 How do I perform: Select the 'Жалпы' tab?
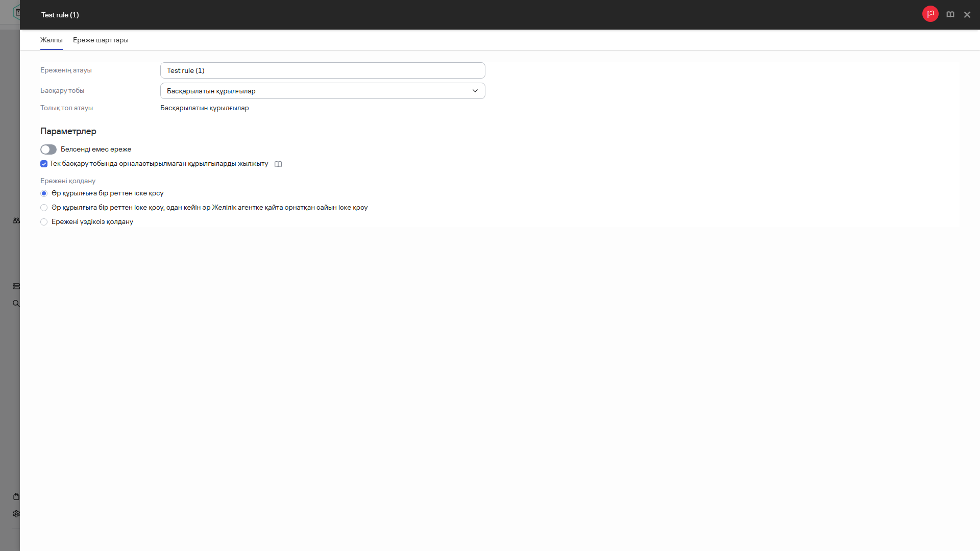tap(51, 40)
